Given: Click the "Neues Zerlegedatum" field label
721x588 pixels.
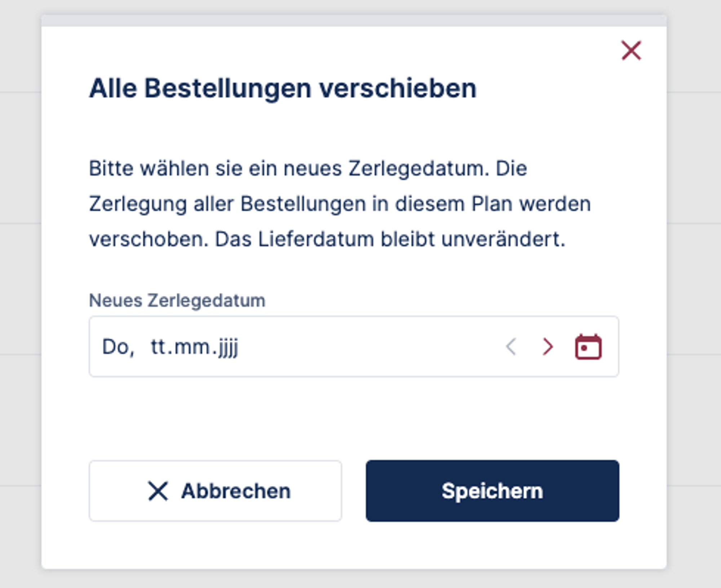Looking at the screenshot, I should [x=177, y=300].
